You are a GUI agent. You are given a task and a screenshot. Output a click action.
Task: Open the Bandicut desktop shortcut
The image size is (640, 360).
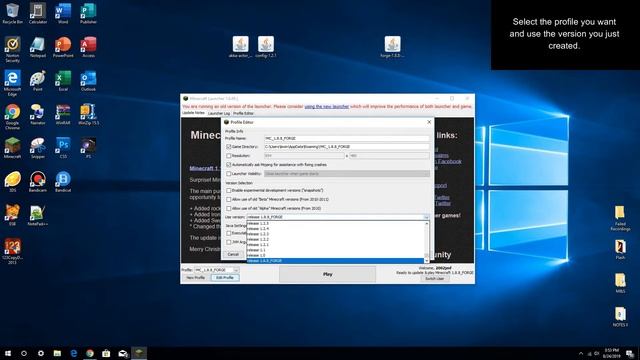(63, 182)
